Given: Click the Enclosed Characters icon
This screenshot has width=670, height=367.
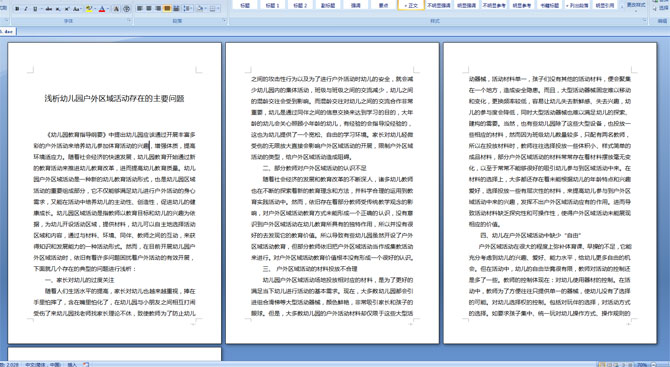Looking at the screenshot, I should [126, 9].
